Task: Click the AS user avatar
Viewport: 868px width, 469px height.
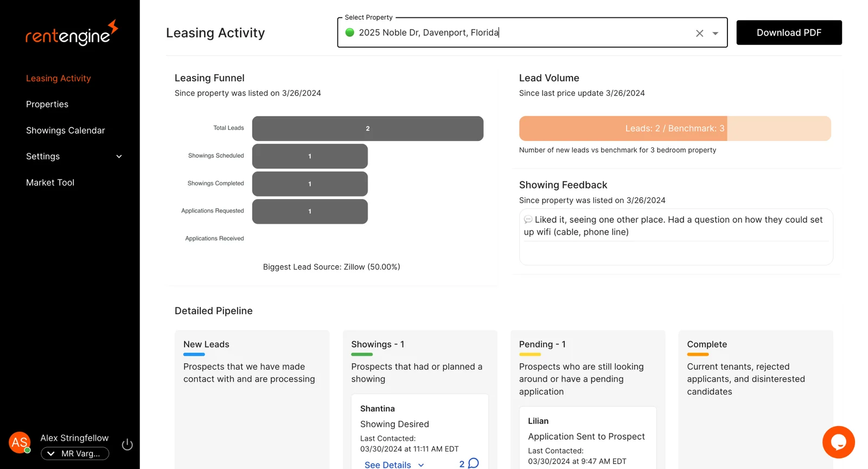Action: coord(20,442)
